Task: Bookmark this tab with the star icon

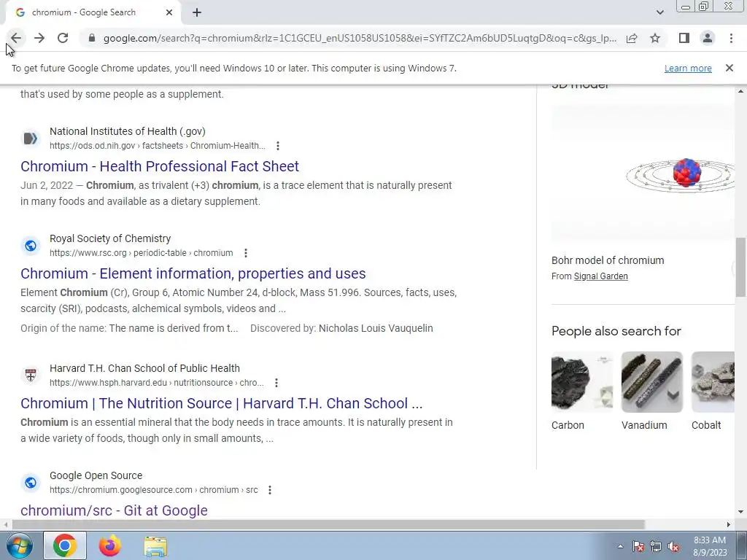Action: point(655,38)
